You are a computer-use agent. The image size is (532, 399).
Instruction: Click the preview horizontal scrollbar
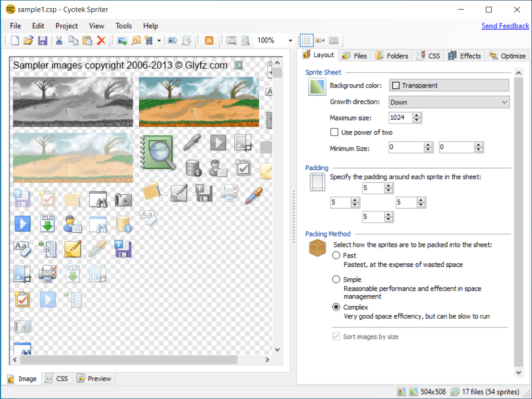129,360
